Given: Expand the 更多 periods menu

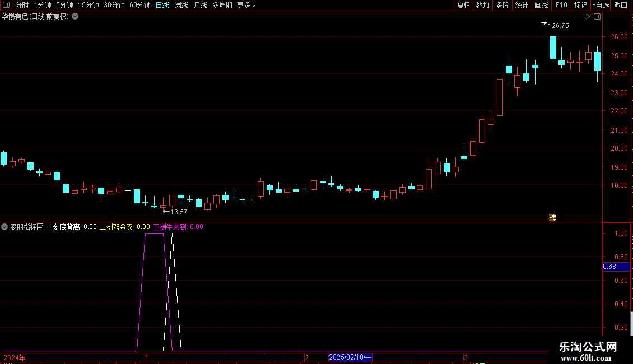Looking at the screenshot, I should pyautogui.click(x=246, y=5).
